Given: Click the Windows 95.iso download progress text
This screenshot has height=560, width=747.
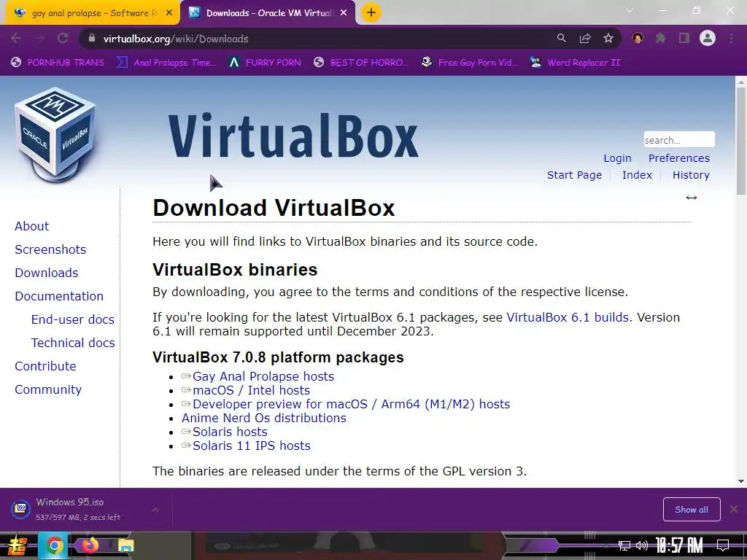Looking at the screenshot, I should point(77,517).
